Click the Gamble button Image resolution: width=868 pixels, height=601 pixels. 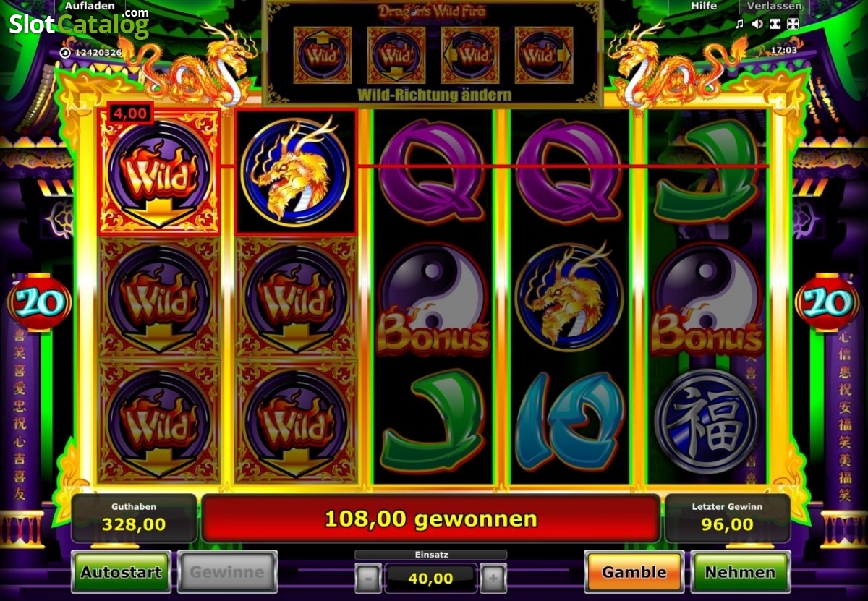coord(634,572)
